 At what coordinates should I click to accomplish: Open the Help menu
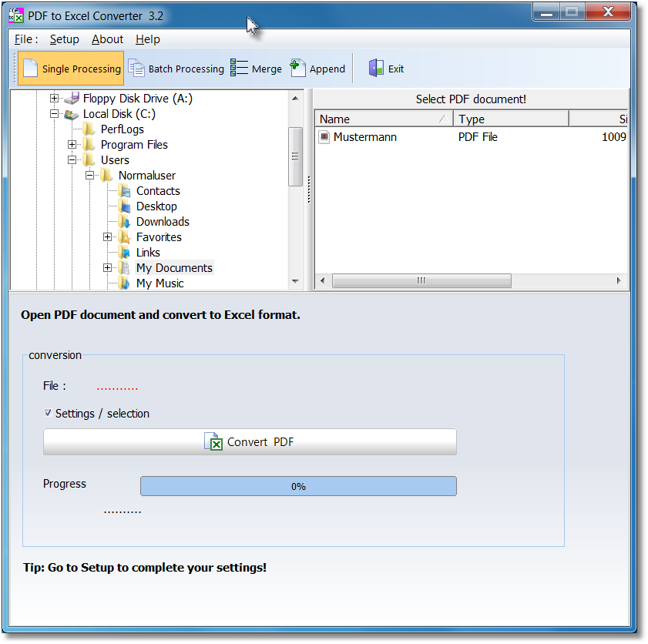pyautogui.click(x=148, y=39)
